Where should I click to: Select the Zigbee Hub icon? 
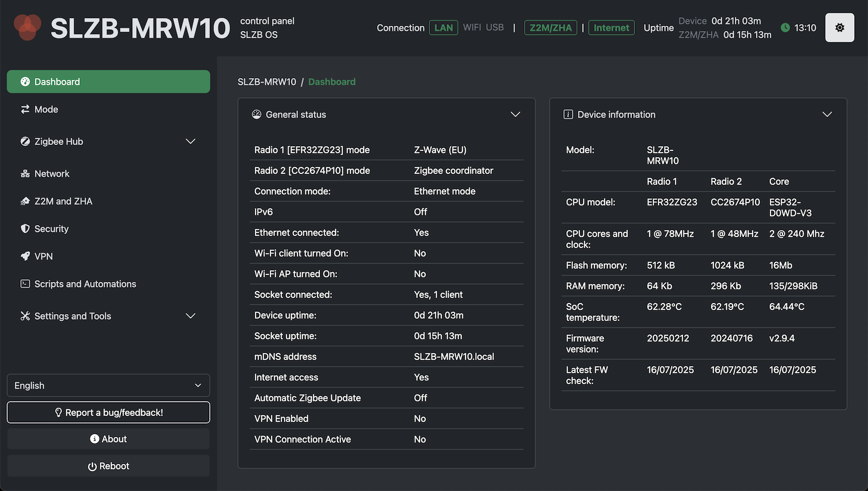pos(25,141)
